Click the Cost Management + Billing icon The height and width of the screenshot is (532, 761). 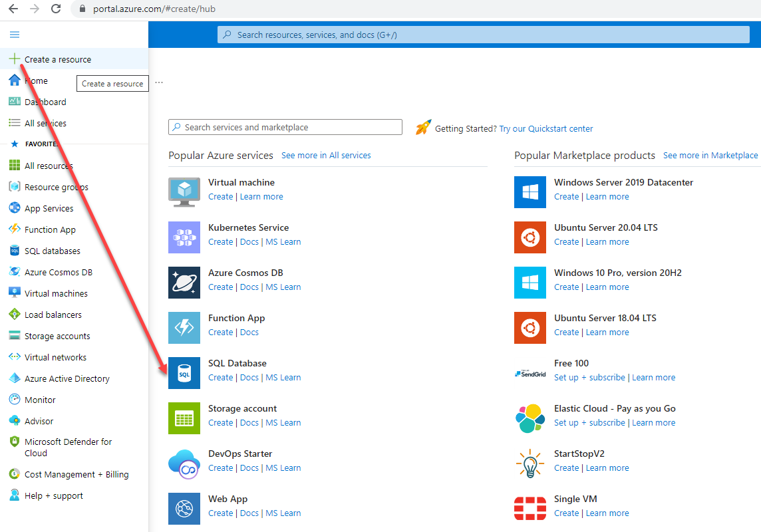click(x=15, y=473)
